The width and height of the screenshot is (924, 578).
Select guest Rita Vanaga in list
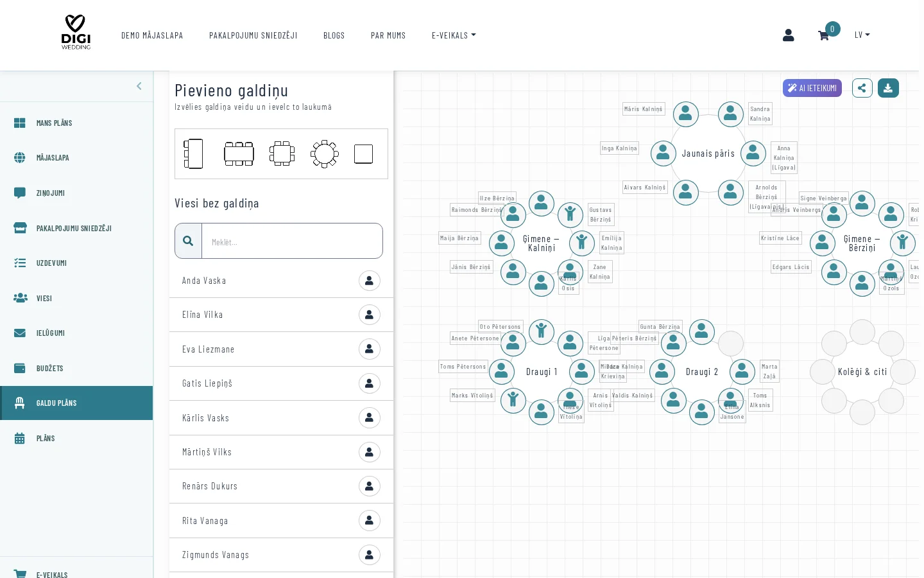click(x=205, y=521)
